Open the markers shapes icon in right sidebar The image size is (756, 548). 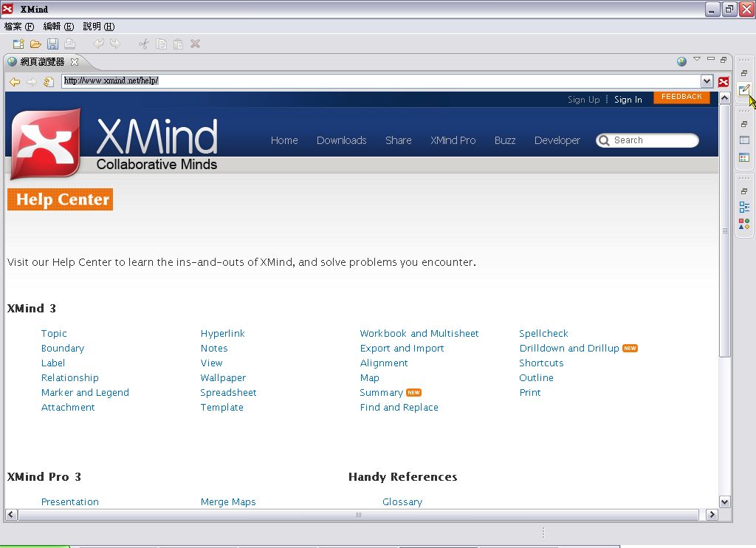coord(744,224)
